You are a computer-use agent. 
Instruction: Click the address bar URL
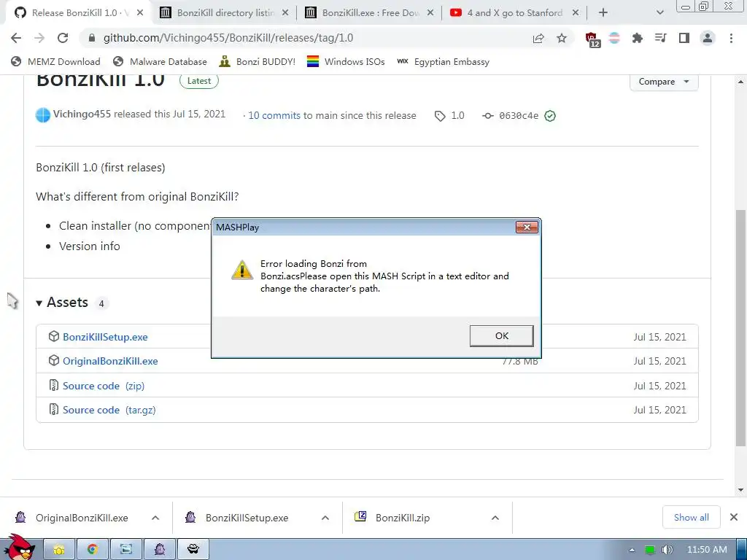pyautogui.click(x=228, y=38)
